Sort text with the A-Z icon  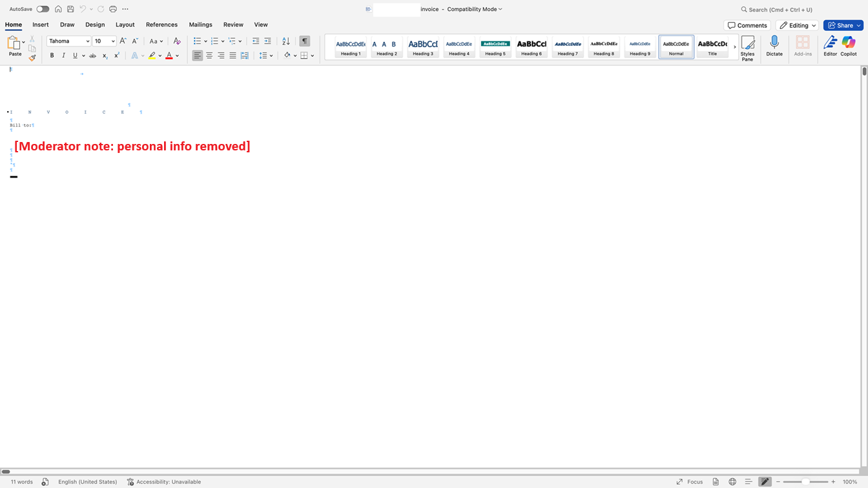click(286, 41)
